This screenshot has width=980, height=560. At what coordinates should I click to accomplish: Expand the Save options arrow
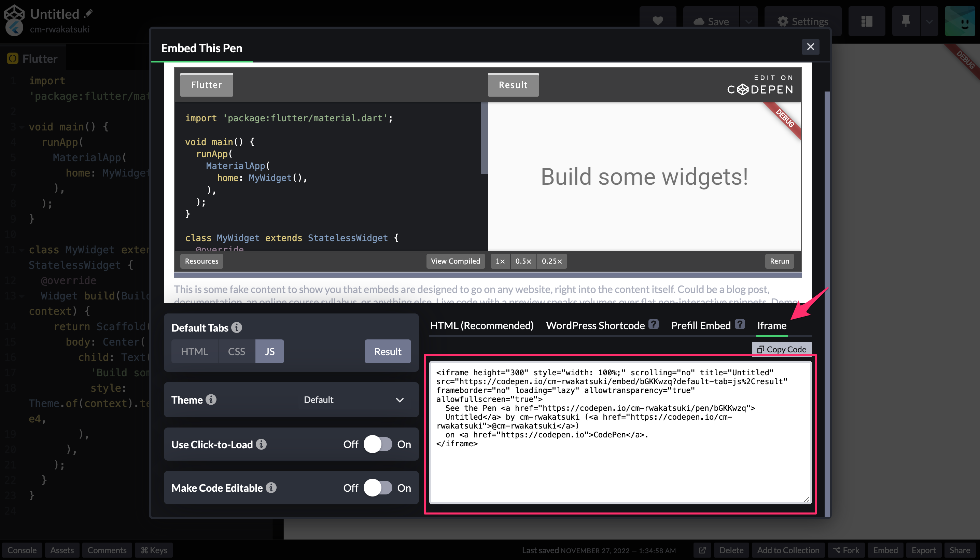[x=748, y=22]
